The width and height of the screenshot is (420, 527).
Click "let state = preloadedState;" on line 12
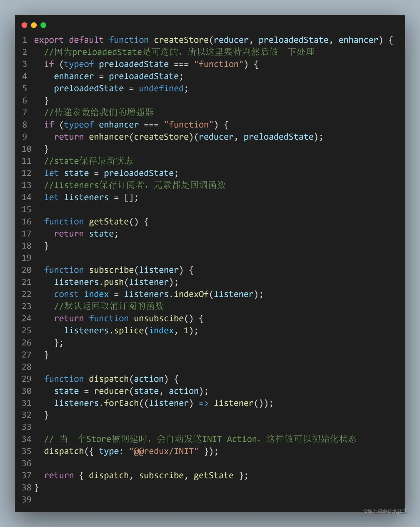pos(111,173)
